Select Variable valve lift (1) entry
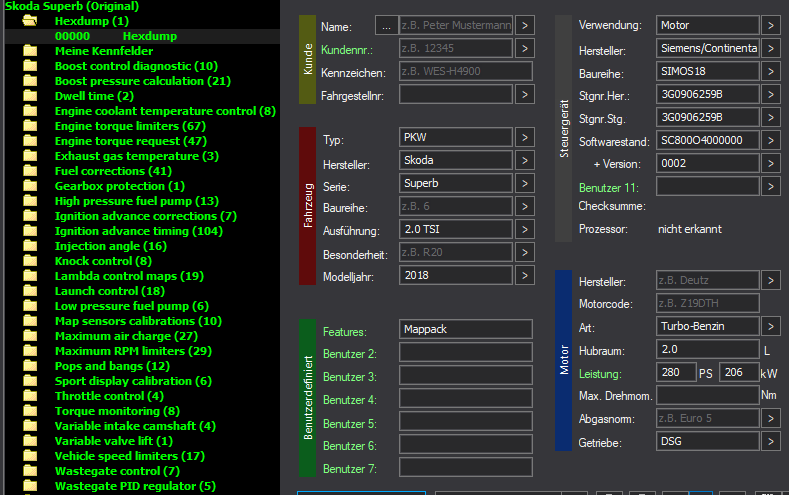 coord(114,441)
